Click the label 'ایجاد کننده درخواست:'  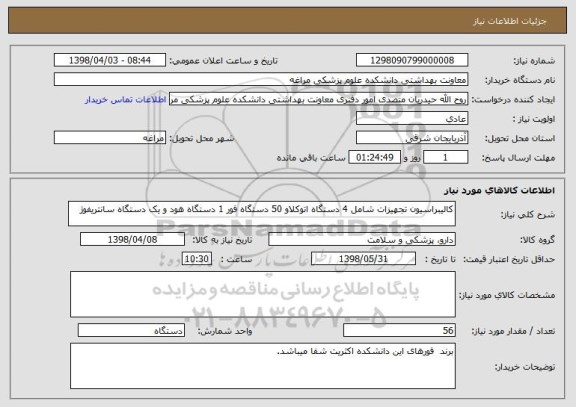513,100
